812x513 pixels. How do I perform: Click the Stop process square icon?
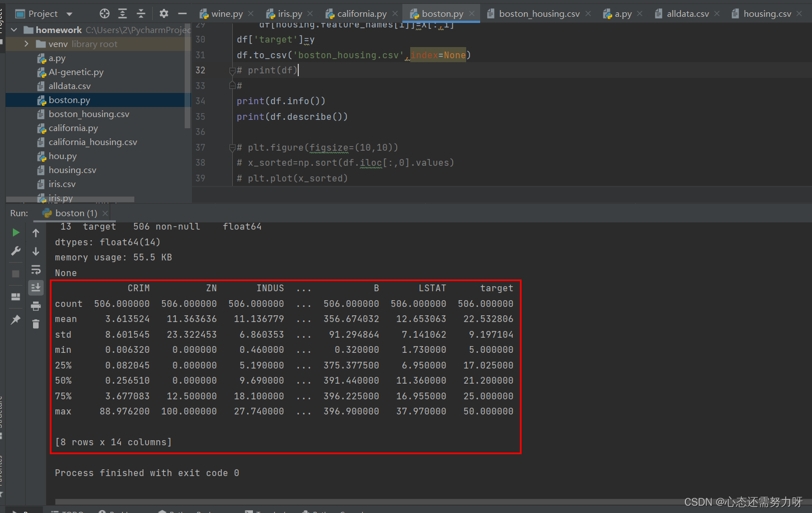pos(16,273)
